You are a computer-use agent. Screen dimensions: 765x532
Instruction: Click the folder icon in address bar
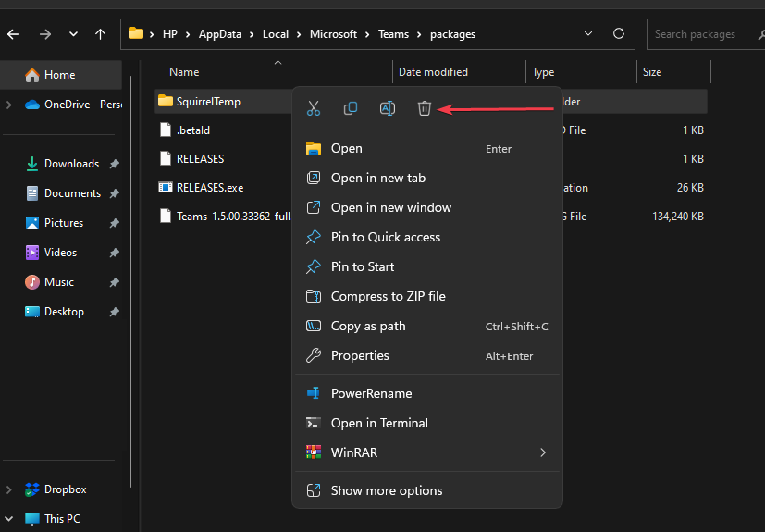[x=136, y=33]
